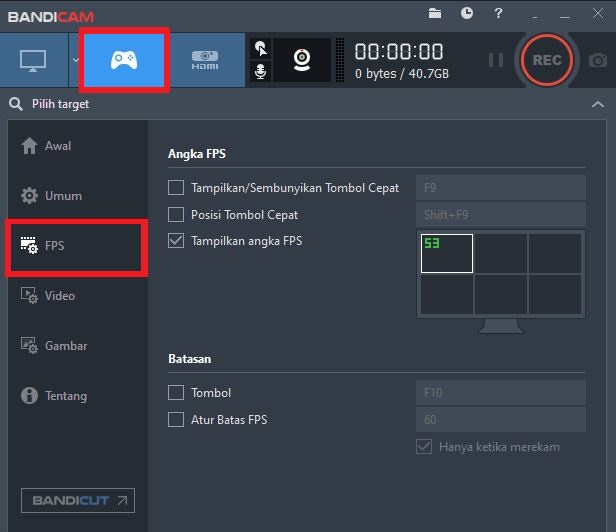The image size is (616, 532).
Task: Enable Atur Batas FPS checkbox
Action: point(176,420)
